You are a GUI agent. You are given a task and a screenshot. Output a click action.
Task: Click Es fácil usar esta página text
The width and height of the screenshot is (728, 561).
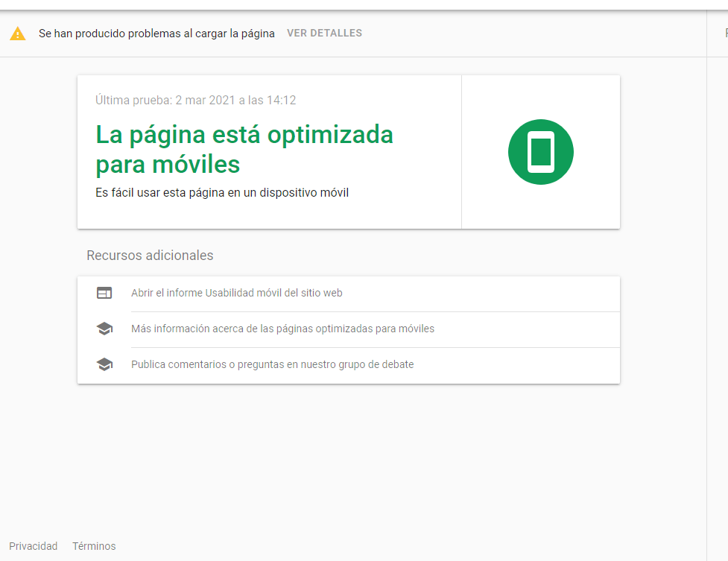222,193
